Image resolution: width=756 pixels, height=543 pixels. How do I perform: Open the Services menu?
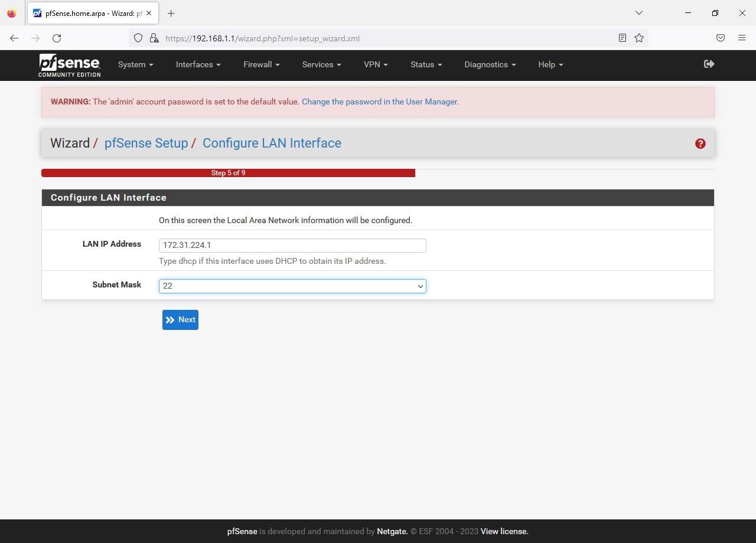pyautogui.click(x=322, y=64)
